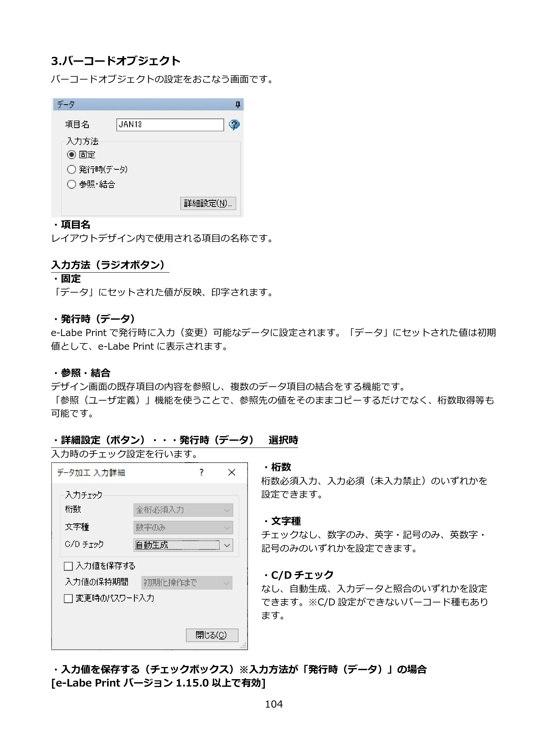Select the 固定 radio button
Screen dimensions: 535x756
71,155
